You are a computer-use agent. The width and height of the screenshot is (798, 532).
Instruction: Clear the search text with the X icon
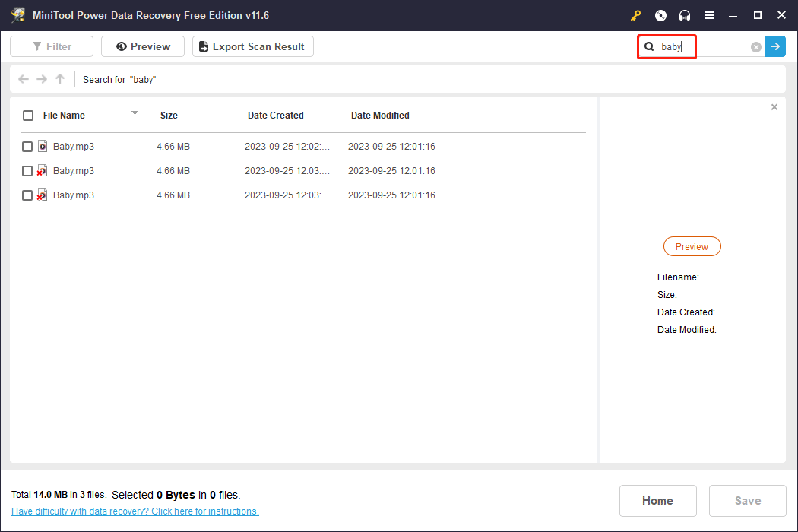point(756,47)
